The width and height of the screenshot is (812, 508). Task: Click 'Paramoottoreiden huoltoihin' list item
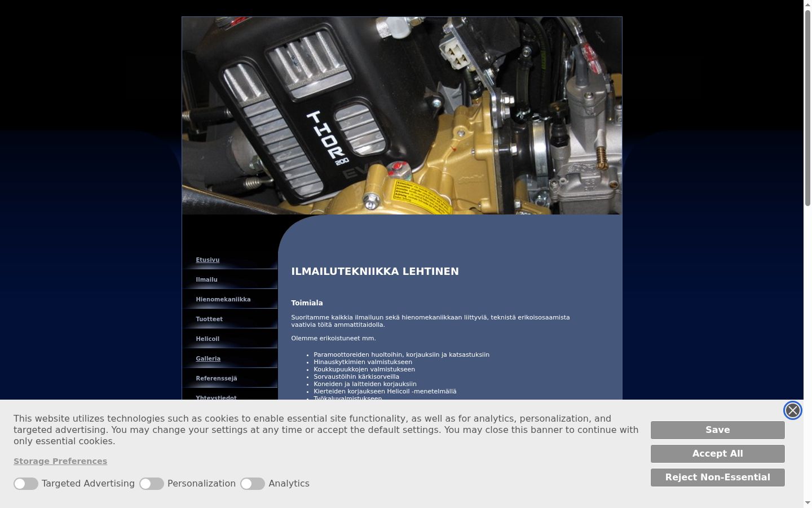[x=401, y=355]
